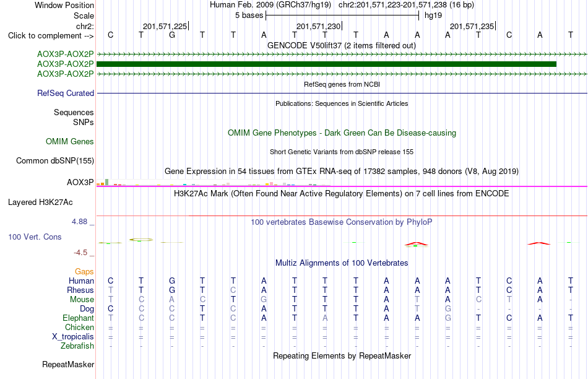588x379 pixels.
Task: Open 'Short Genetic Variants from dbSNP release 155' title
Action: pos(342,152)
